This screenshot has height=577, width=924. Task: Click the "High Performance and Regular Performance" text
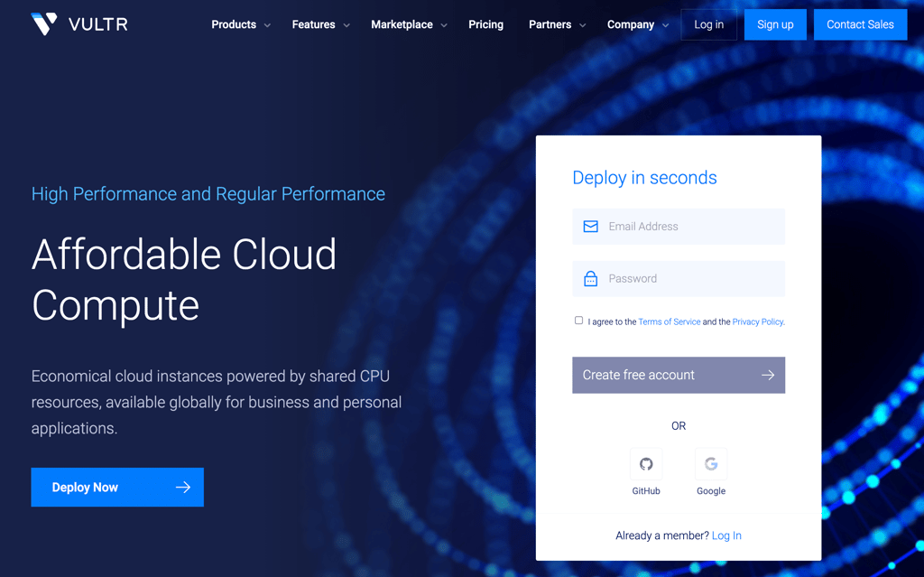pyautogui.click(x=208, y=194)
